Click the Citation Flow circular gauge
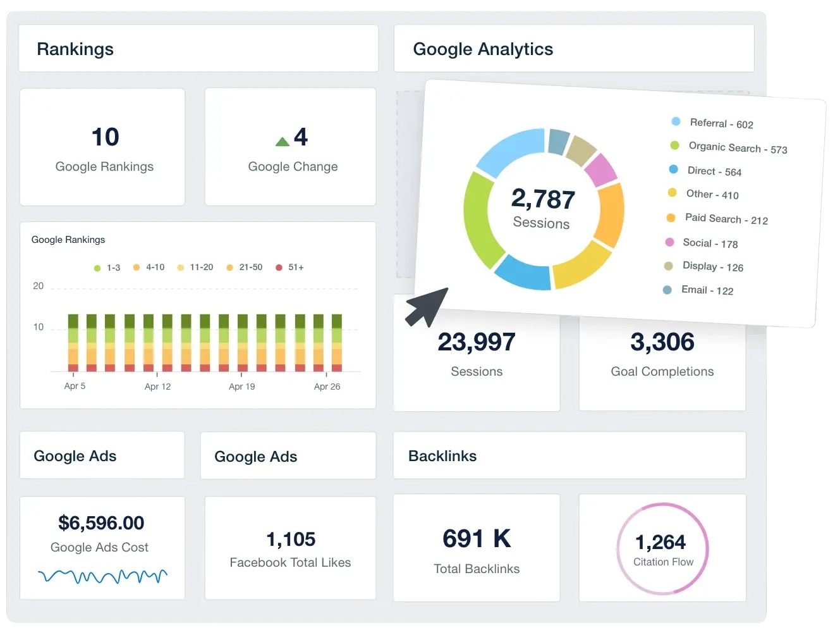Image resolution: width=840 pixels, height=630 pixels. tap(662, 548)
